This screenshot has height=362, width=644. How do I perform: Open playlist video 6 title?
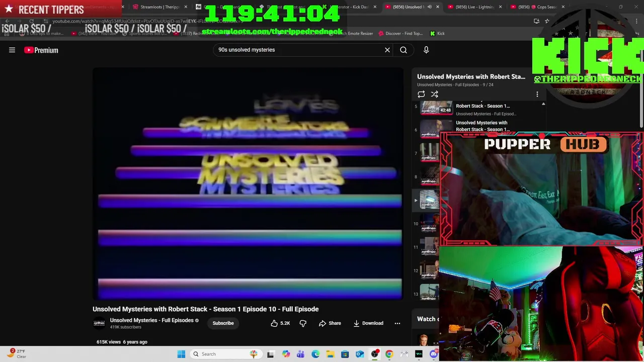point(481,126)
